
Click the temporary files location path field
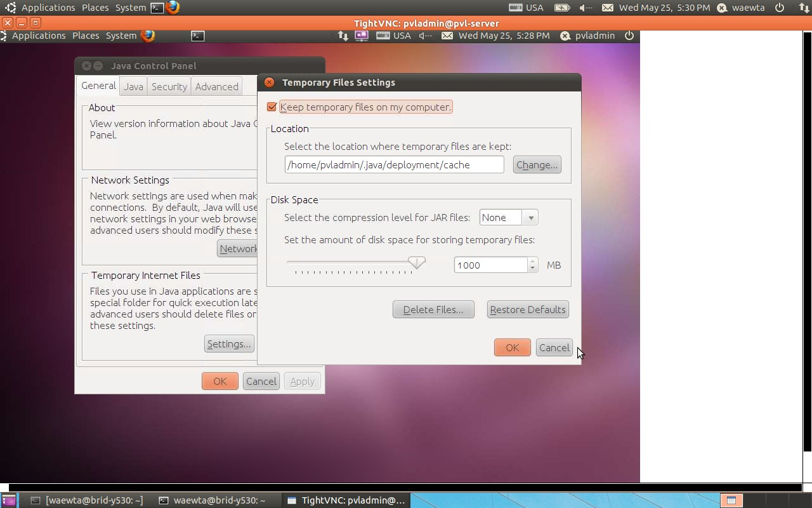(x=394, y=164)
